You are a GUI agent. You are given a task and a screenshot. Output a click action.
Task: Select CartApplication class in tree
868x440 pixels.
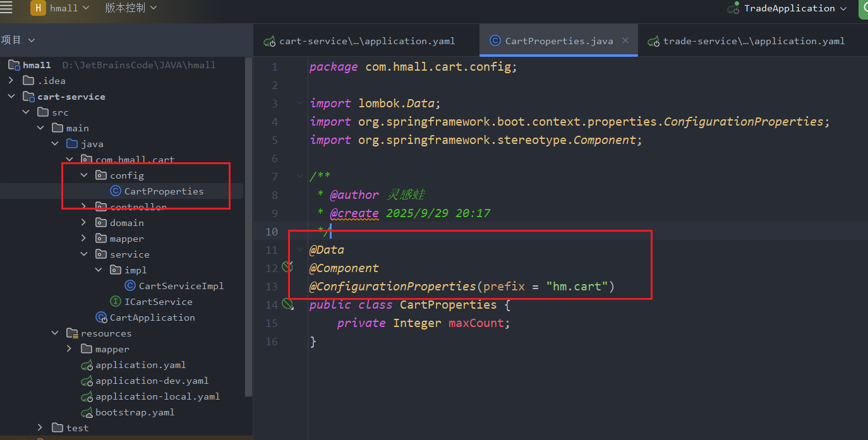click(152, 318)
